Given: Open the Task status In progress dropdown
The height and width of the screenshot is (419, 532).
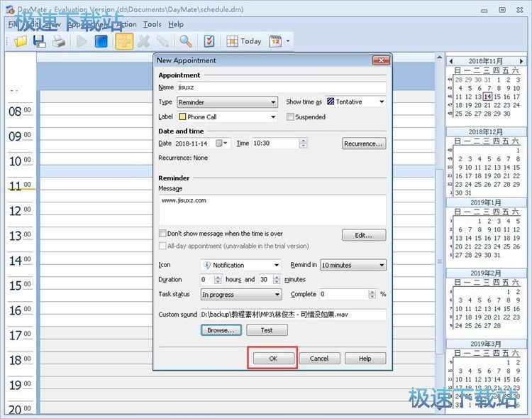Looking at the screenshot, I should [x=241, y=294].
